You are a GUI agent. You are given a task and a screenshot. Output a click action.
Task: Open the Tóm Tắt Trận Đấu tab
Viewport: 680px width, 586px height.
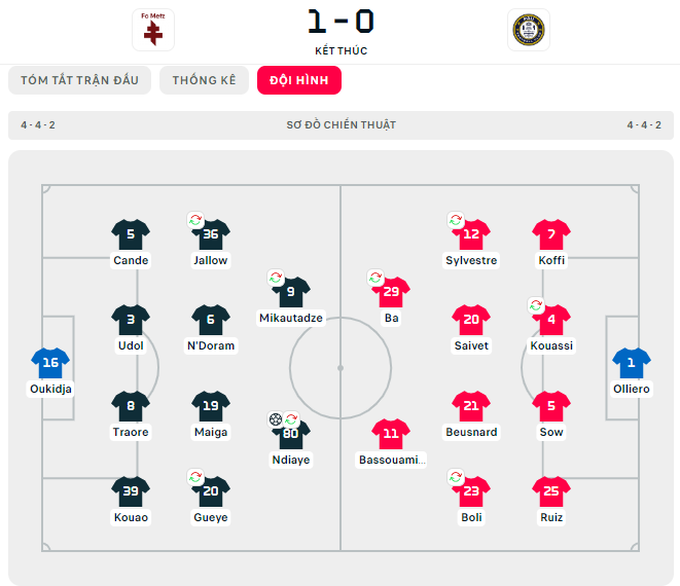(x=79, y=80)
